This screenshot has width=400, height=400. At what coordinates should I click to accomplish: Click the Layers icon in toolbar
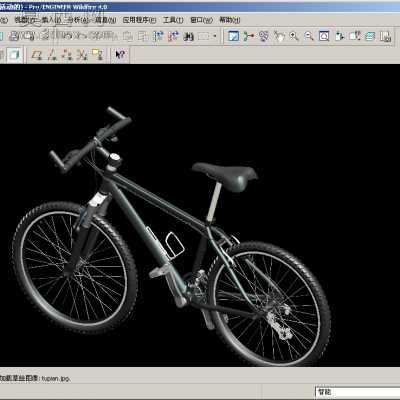(370, 36)
